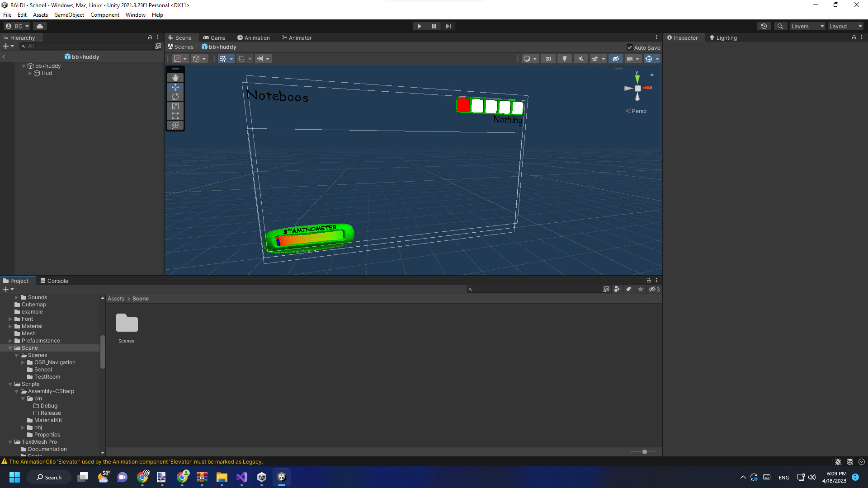Open draw mode shading sphere icon
Image resolution: width=868 pixels, height=488 pixels.
527,59
